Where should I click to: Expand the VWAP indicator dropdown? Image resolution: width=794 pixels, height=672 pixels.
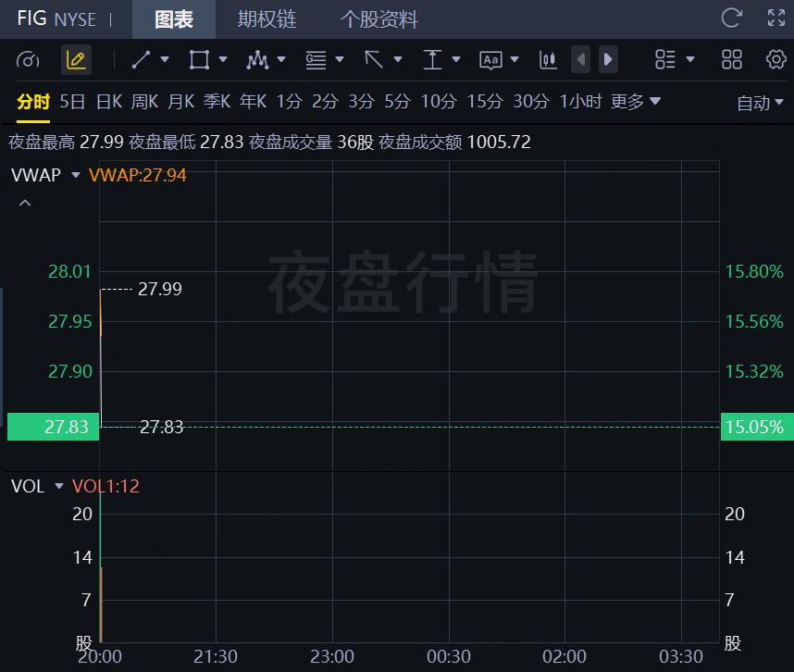click(76, 174)
